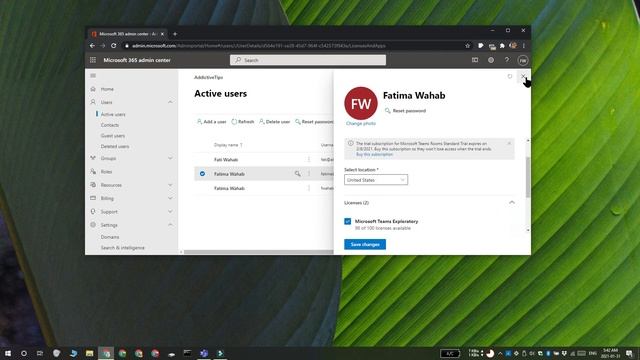Close the Microsoft 365 admin center tab
The width and height of the screenshot is (640, 360).
coord(162,34)
